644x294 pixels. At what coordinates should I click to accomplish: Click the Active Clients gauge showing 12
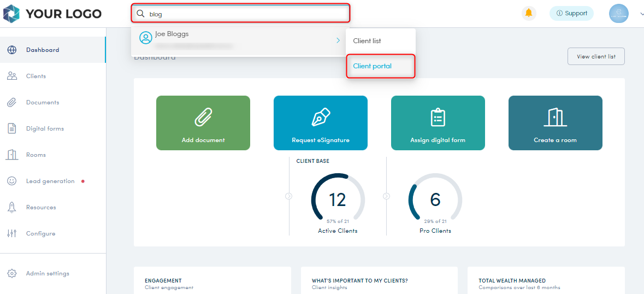(x=338, y=200)
